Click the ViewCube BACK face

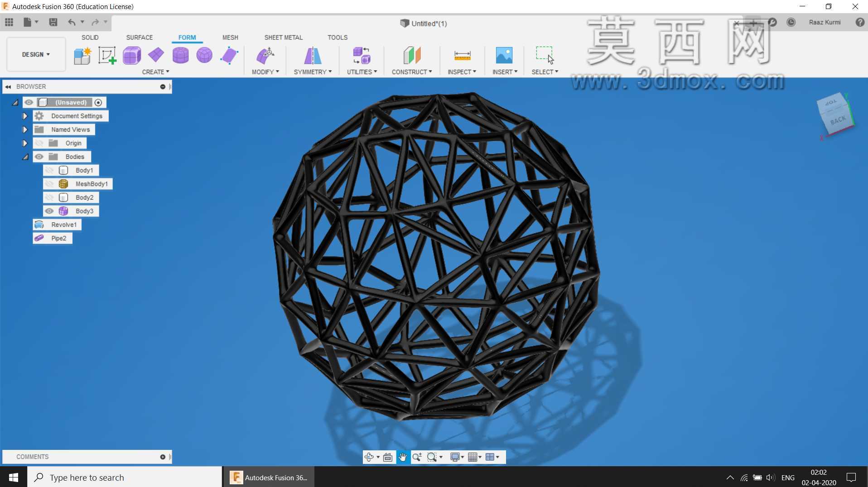point(838,120)
